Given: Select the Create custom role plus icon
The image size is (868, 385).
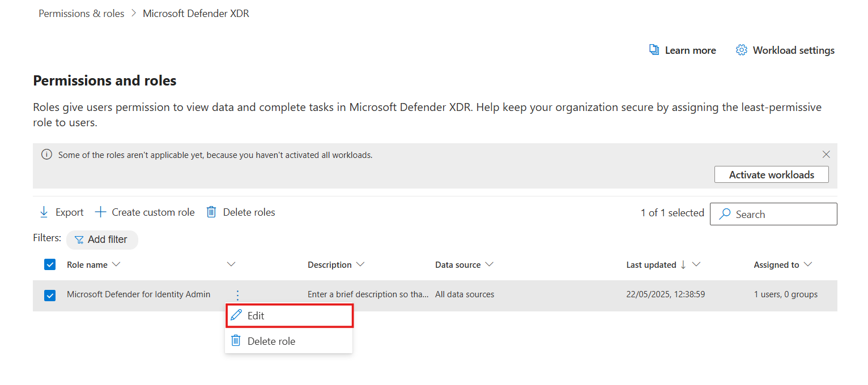Looking at the screenshot, I should (100, 212).
